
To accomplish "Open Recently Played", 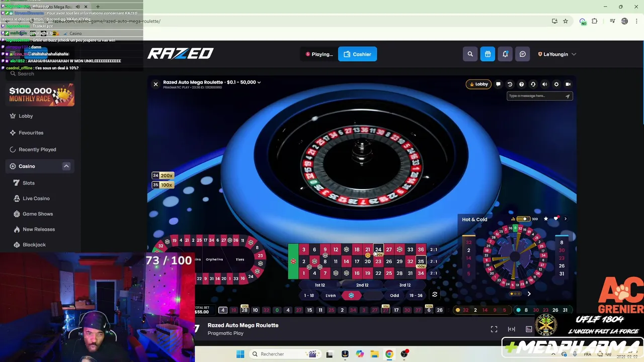I will [x=37, y=149].
